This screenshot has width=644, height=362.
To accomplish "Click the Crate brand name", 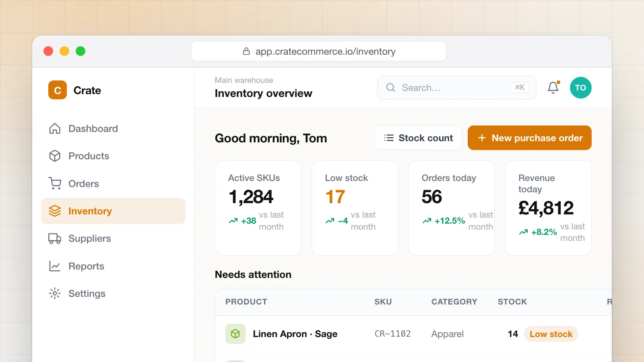I will pos(87,90).
